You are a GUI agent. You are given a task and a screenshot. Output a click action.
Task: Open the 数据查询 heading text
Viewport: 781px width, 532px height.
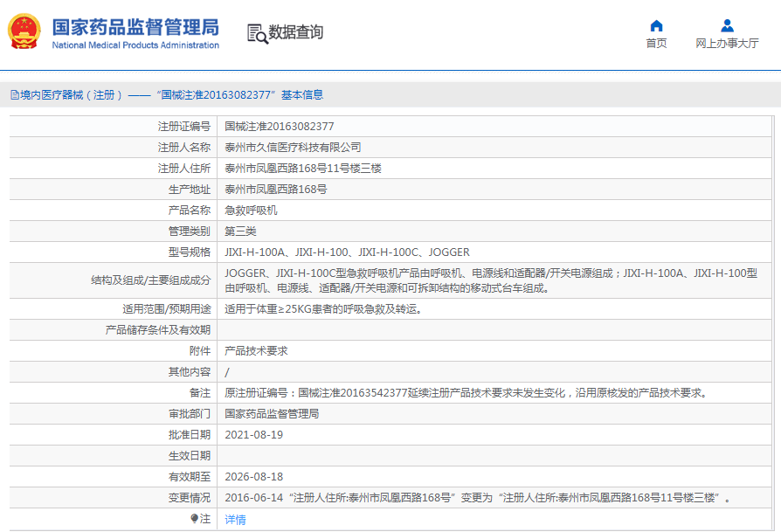(295, 33)
